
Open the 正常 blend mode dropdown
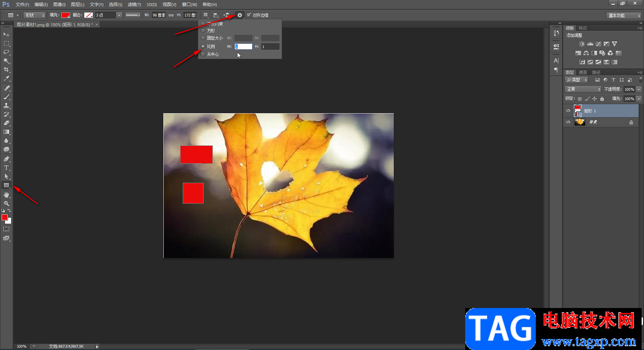pos(583,89)
